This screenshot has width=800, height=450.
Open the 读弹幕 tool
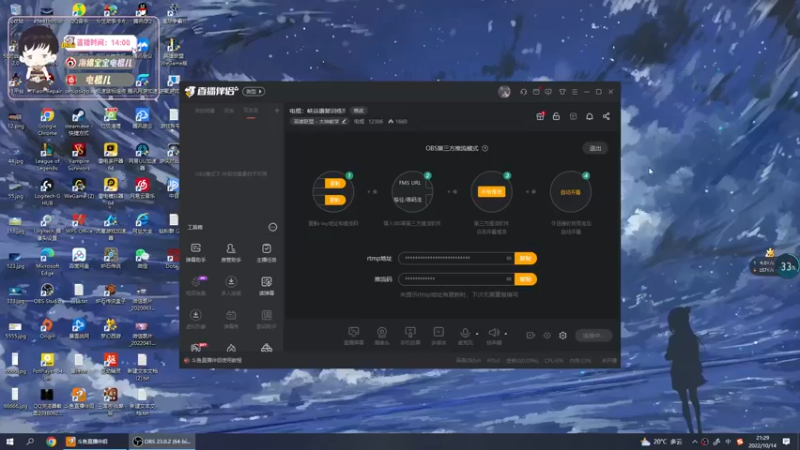click(266, 286)
